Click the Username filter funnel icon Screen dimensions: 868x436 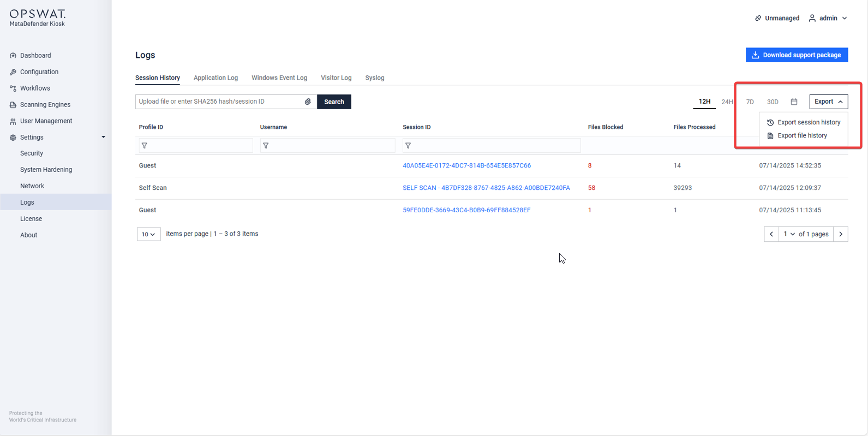click(x=266, y=146)
